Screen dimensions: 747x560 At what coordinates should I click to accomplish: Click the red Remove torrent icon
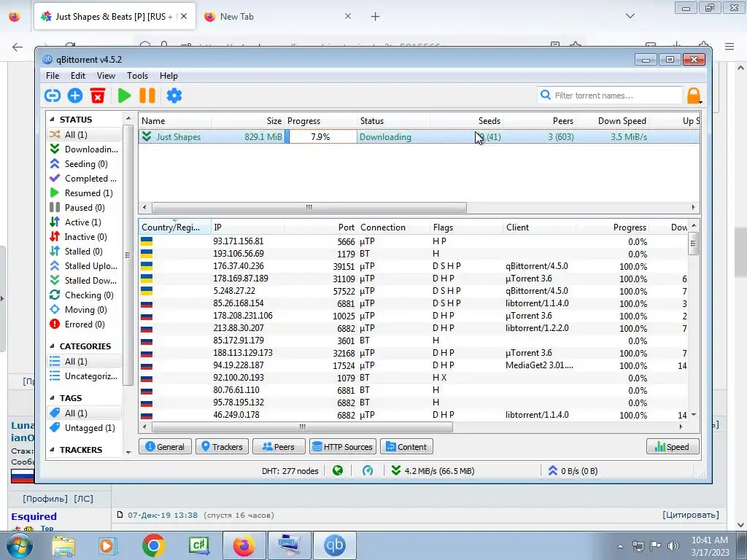[x=98, y=96]
